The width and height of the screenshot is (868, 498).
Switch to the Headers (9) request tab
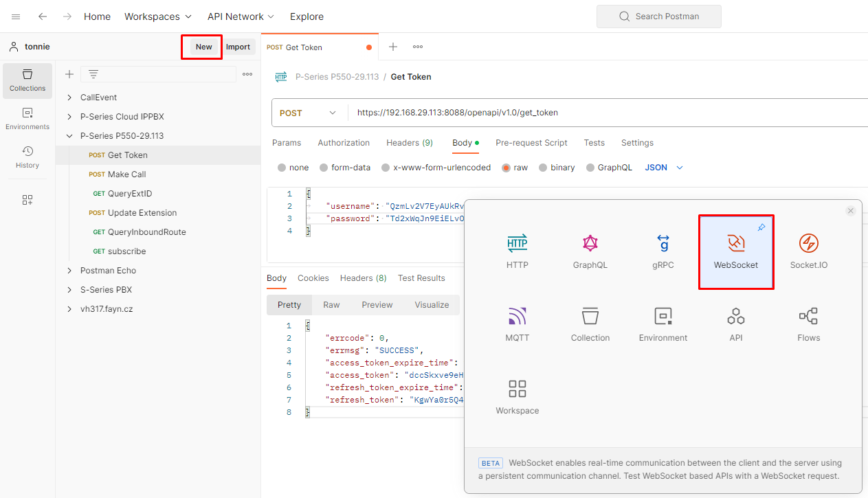coord(410,143)
